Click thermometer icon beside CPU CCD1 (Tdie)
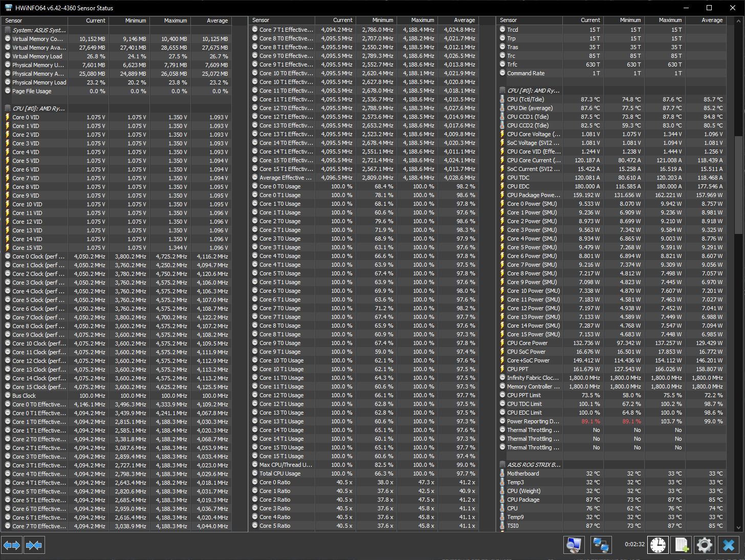Screen dimensions: 745x560 point(502,117)
